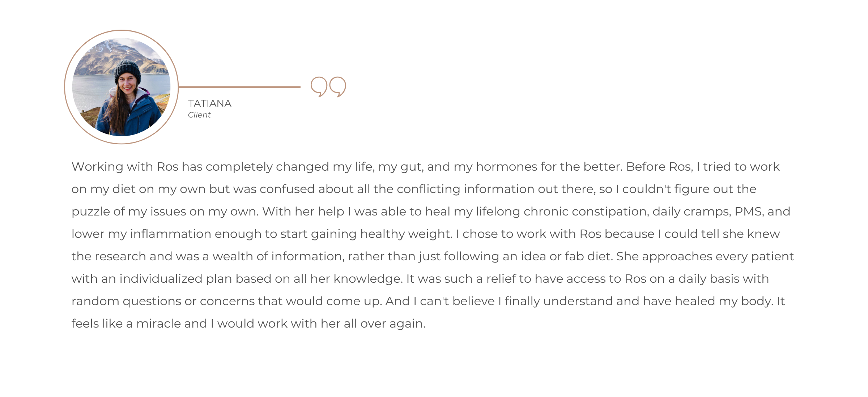Click Tatiana's circular profile photo
Image resolution: width=868 pixels, height=397 pixels.
[x=122, y=87]
